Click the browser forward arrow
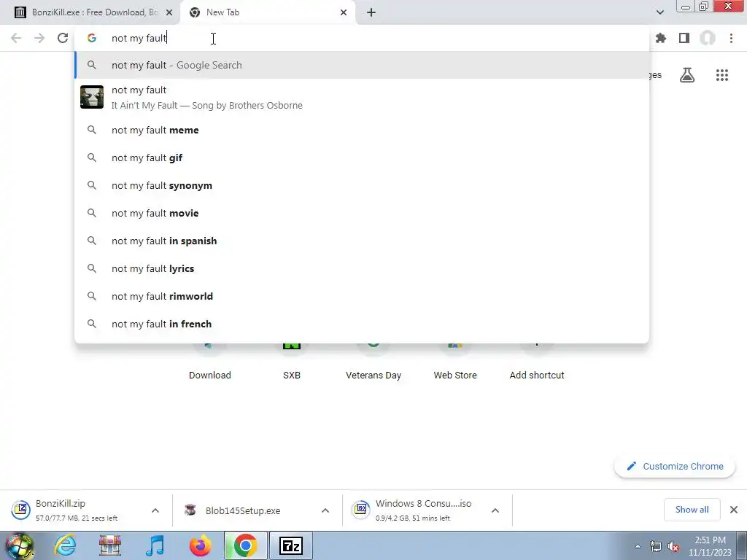Image resolution: width=747 pixels, height=560 pixels. [x=39, y=38]
